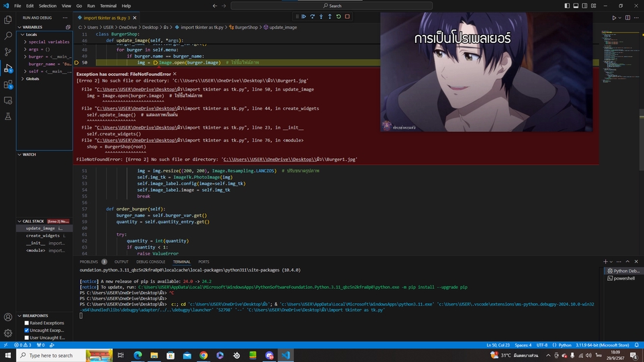Open the Explorer view in the activity bar
The width and height of the screenshot is (644, 362).
coord(8,19)
